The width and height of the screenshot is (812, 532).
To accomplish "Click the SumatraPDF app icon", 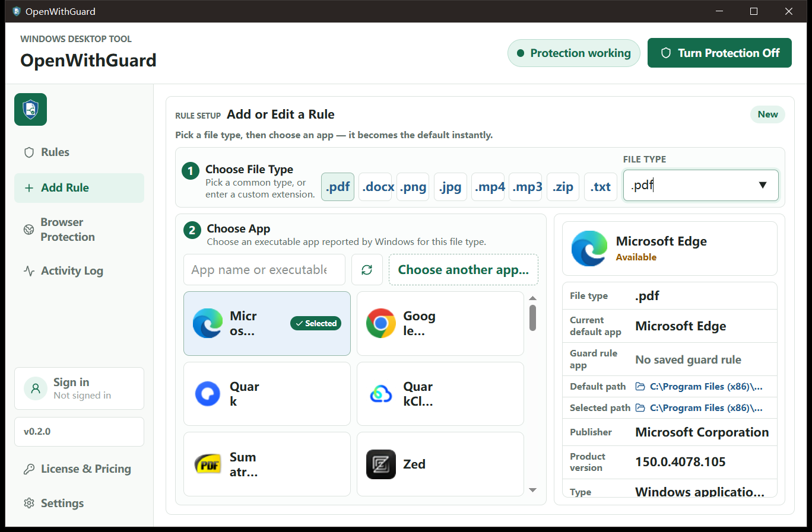I will (208, 464).
